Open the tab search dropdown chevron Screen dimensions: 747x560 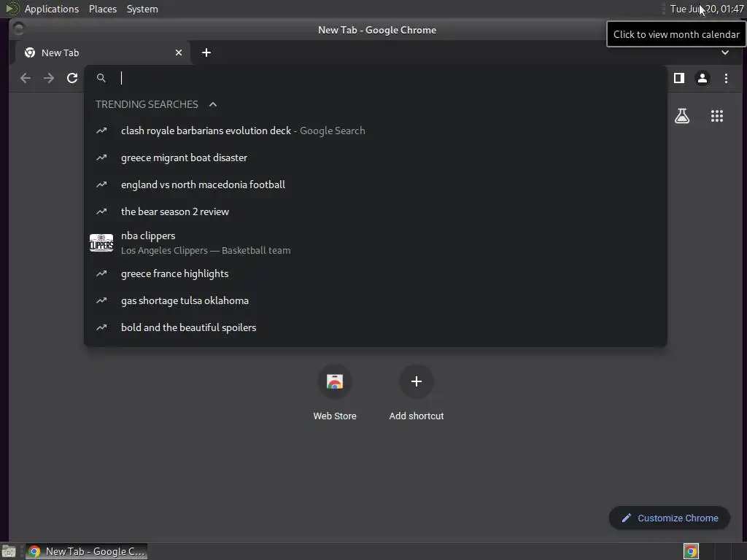(725, 52)
